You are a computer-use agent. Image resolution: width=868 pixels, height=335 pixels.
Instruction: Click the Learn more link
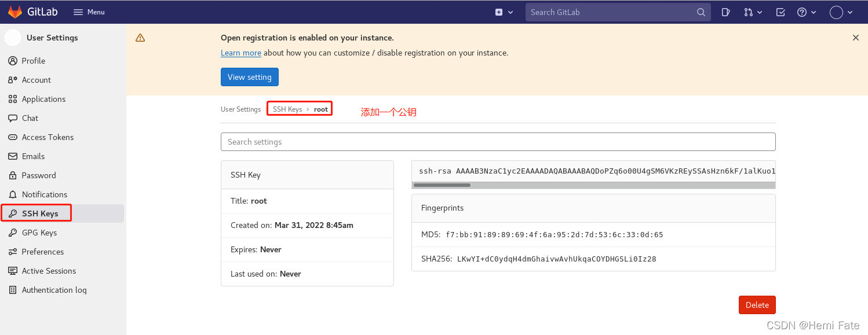pos(241,53)
